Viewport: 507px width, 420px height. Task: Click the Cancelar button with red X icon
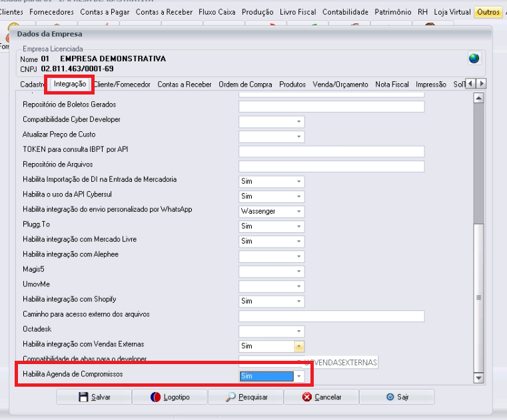coord(321,397)
